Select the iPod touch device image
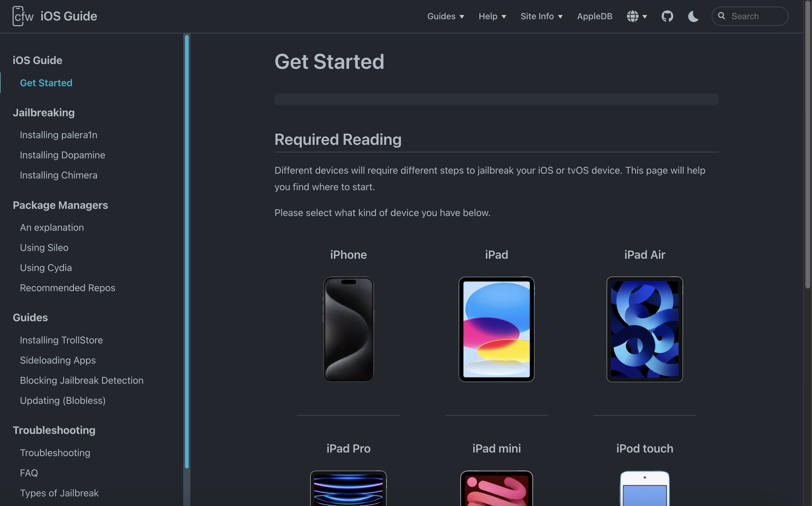This screenshot has width=812, height=506. click(644, 488)
